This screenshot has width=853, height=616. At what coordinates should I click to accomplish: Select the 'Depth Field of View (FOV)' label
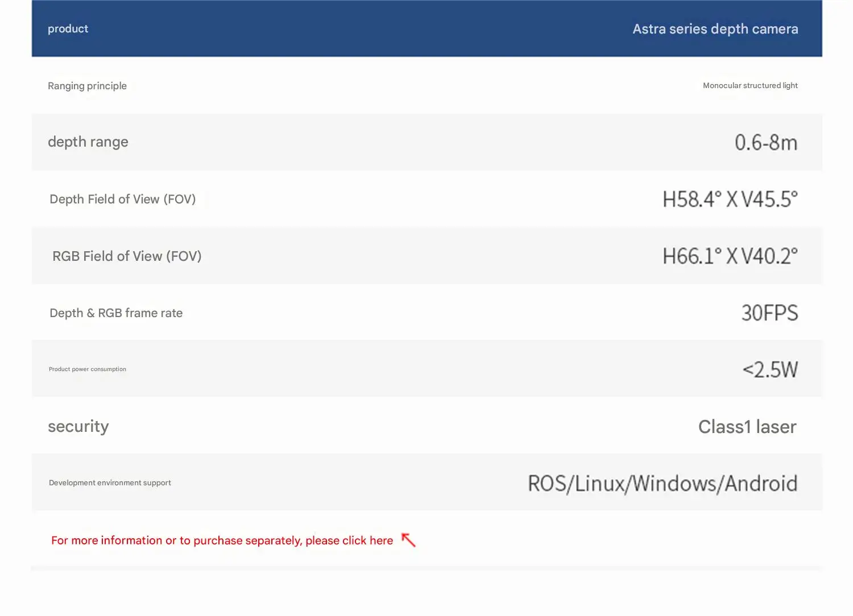123,199
